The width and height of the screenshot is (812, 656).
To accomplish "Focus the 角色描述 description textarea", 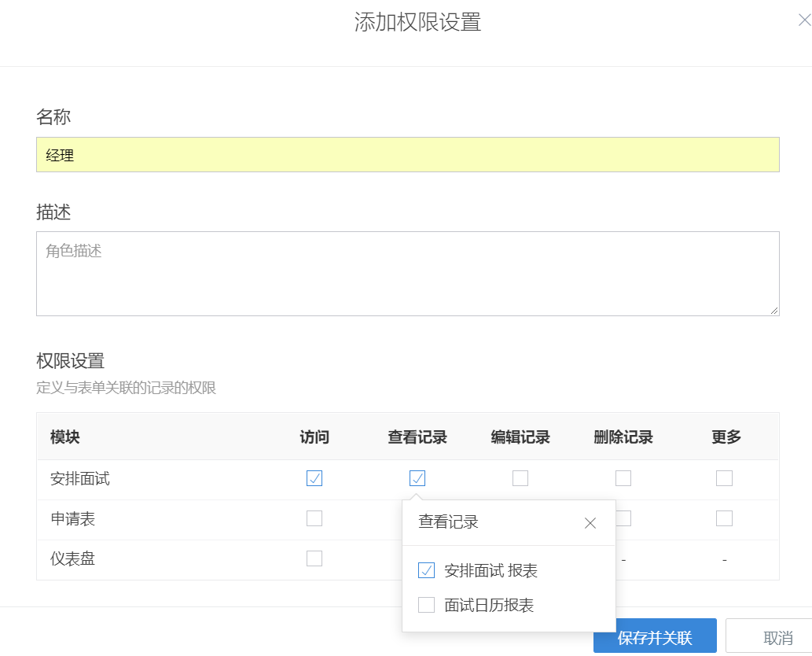I will (x=407, y=273).
